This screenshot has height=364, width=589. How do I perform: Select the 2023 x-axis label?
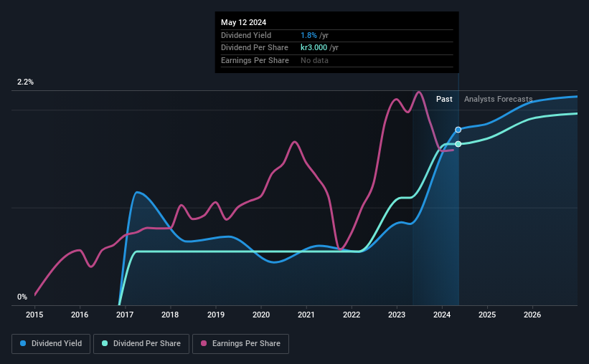[397, 315]
